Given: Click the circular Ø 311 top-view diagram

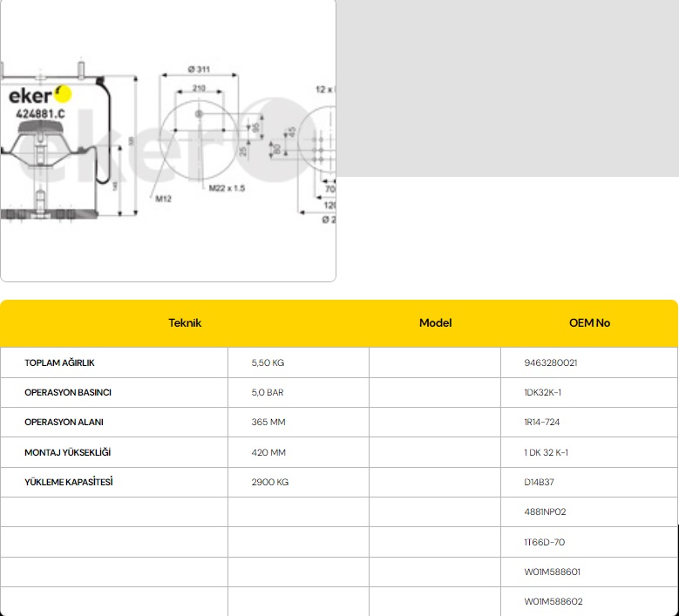Looking at the screenshot, I should point(199,132).
